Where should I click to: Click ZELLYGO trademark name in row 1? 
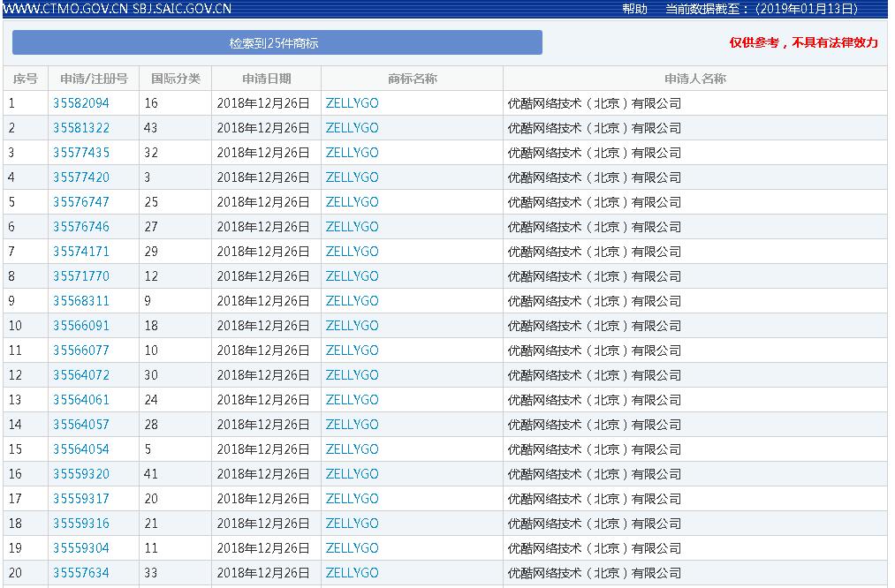[352, 103]
